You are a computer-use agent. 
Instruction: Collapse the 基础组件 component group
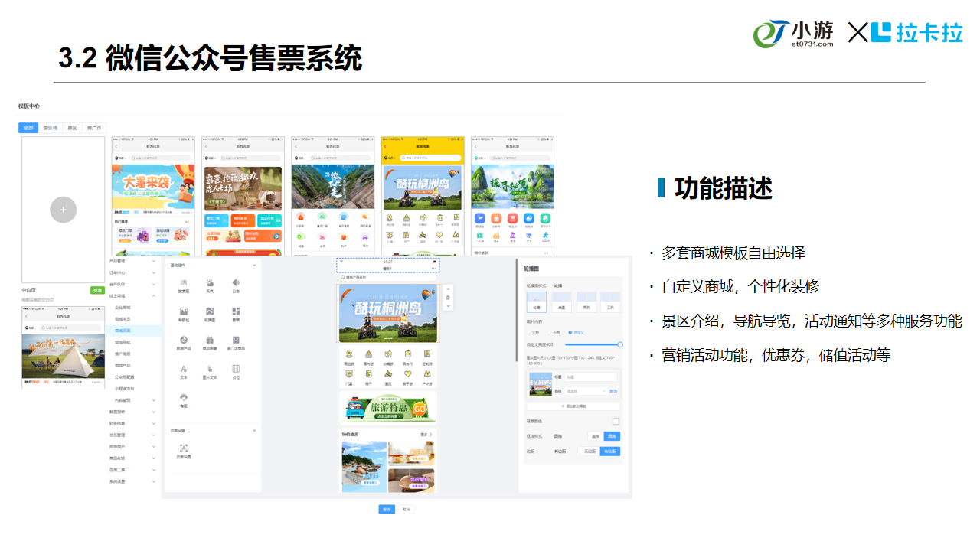click(x=254, y=265)
